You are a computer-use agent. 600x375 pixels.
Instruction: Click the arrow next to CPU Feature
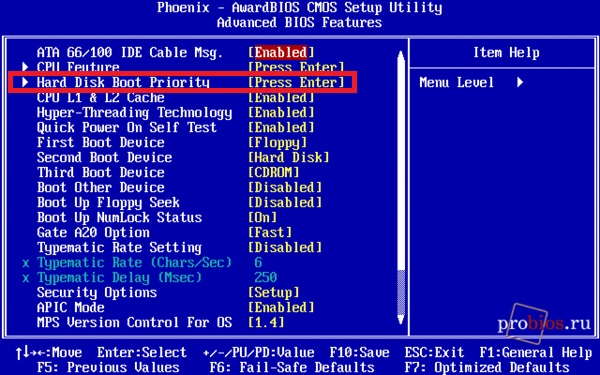(25, 67)
